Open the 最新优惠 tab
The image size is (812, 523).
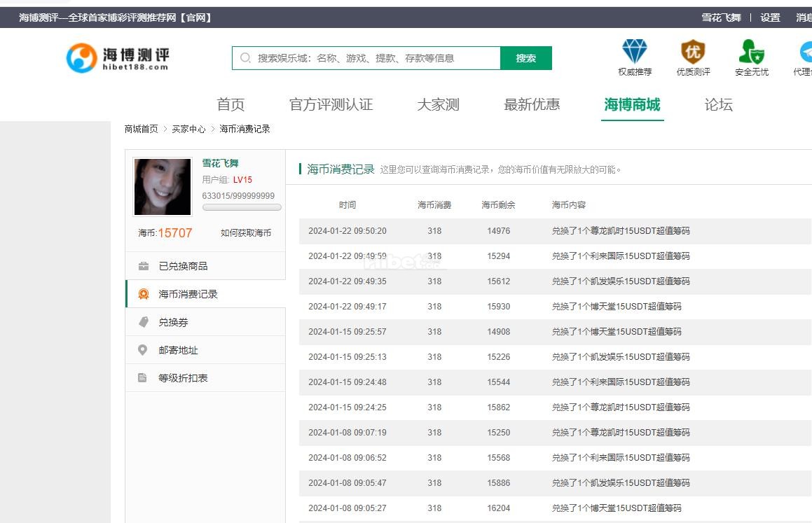532,105
